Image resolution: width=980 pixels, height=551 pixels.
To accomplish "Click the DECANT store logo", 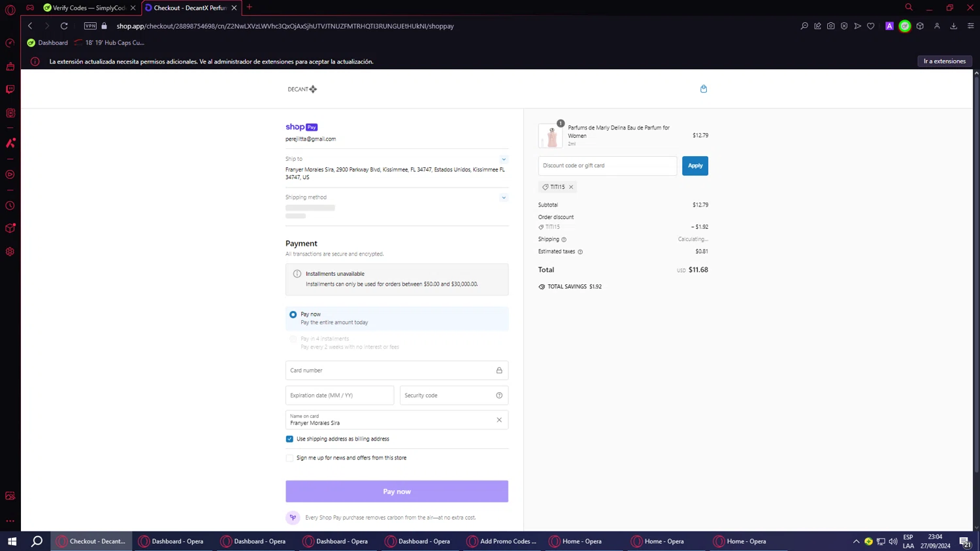I will (302, 90).
